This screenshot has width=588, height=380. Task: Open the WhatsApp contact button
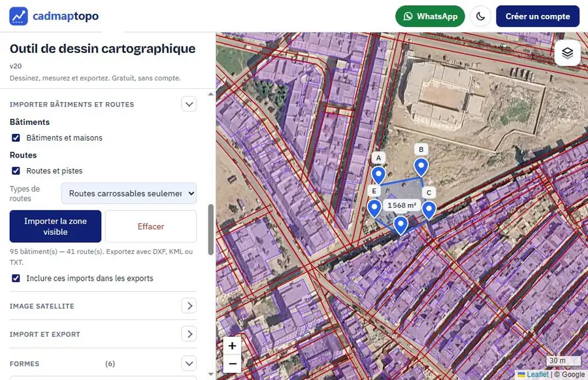430,16
